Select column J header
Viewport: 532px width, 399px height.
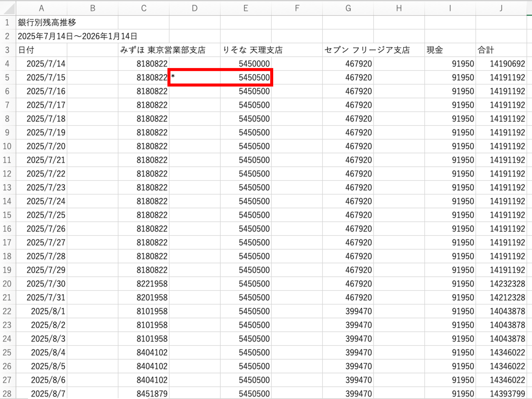point(501,8)
